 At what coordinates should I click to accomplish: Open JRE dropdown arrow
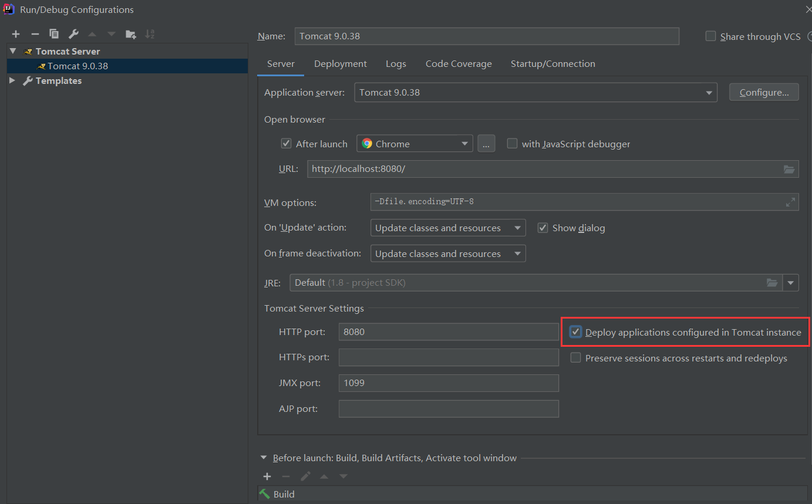coord(790,283)
